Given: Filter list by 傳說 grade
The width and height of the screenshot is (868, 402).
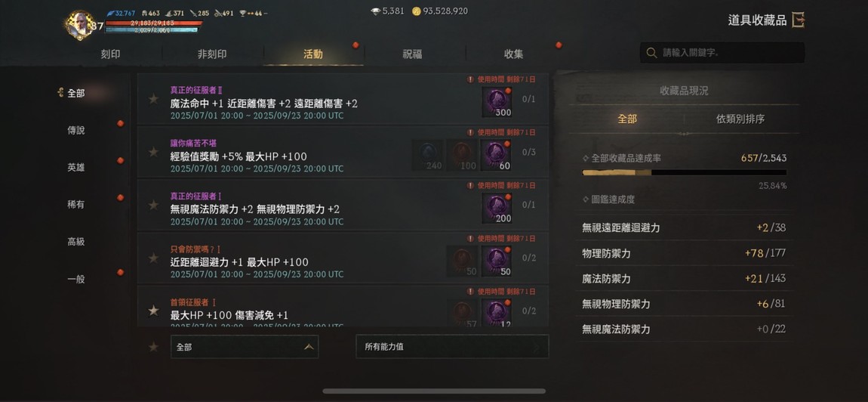Looking at the screenshot, I should [76, 131].
